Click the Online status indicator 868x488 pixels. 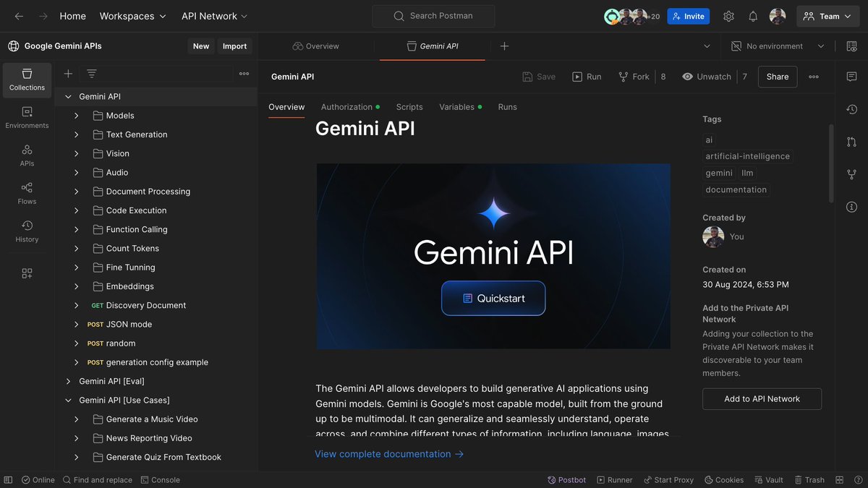pyautogui.click(x=38, y=480)
